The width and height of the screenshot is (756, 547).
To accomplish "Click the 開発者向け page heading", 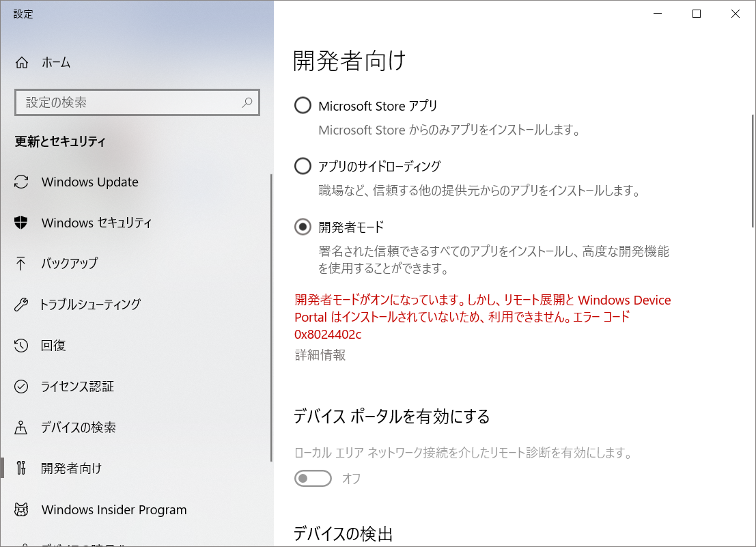I will (350, 61).
